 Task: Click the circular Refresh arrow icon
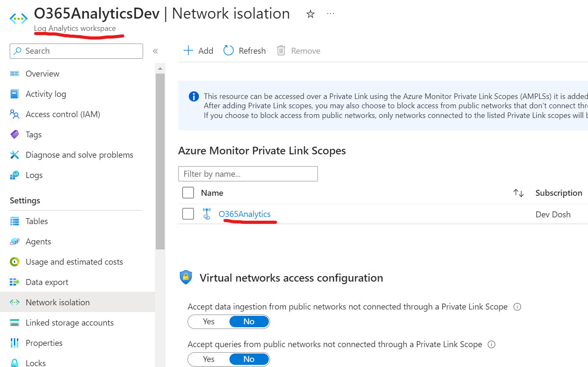pos(229,51)
